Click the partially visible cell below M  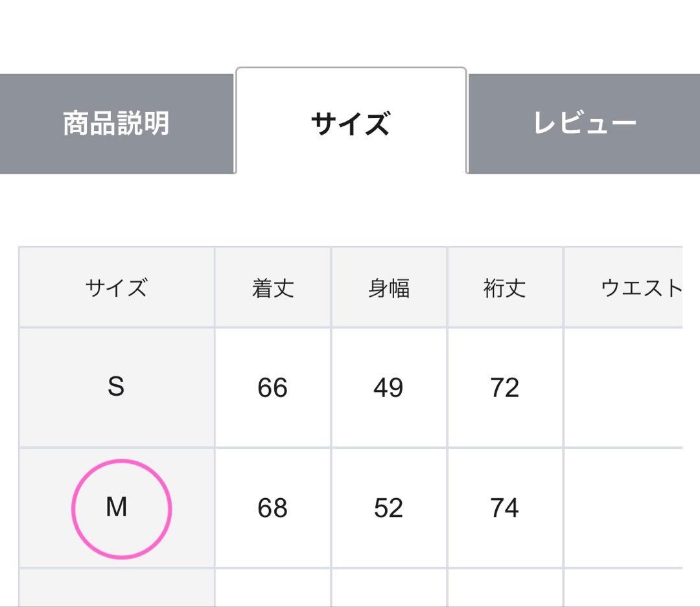(117, 588)
